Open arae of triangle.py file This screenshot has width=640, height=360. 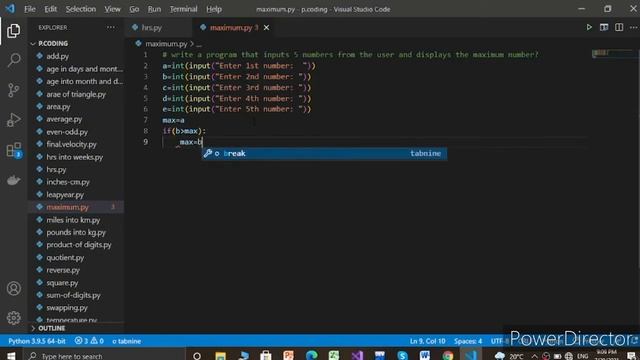point(76,94)
